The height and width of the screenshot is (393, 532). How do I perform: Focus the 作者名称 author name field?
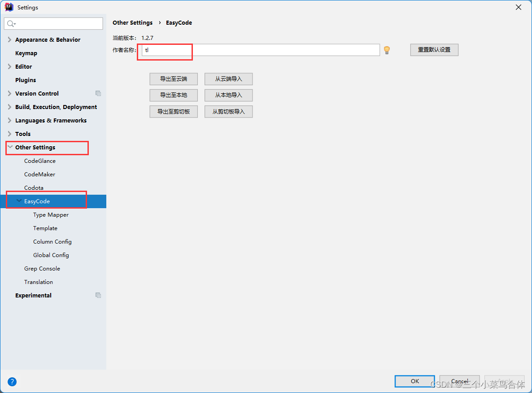[x=261, y=50]
